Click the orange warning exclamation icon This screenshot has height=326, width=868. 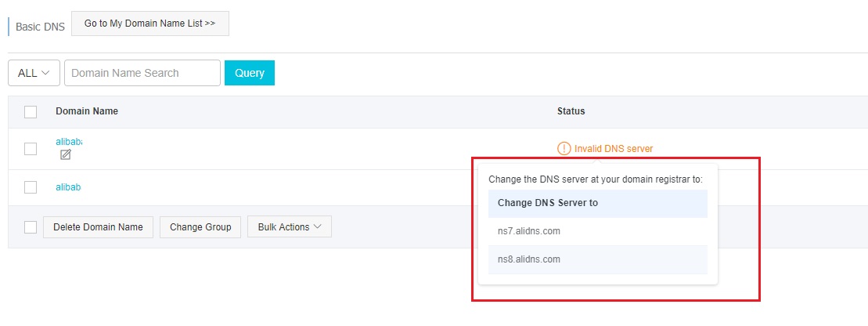coord(564,148)
